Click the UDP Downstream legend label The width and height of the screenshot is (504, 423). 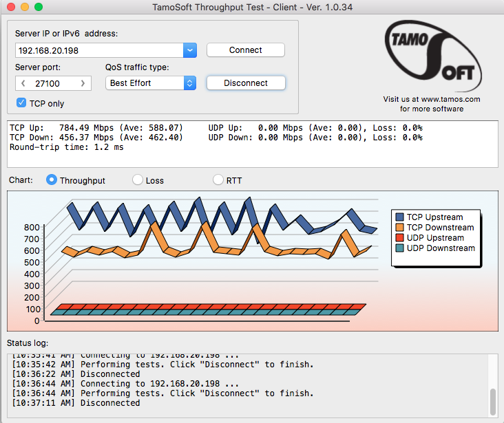pos(441,248)
